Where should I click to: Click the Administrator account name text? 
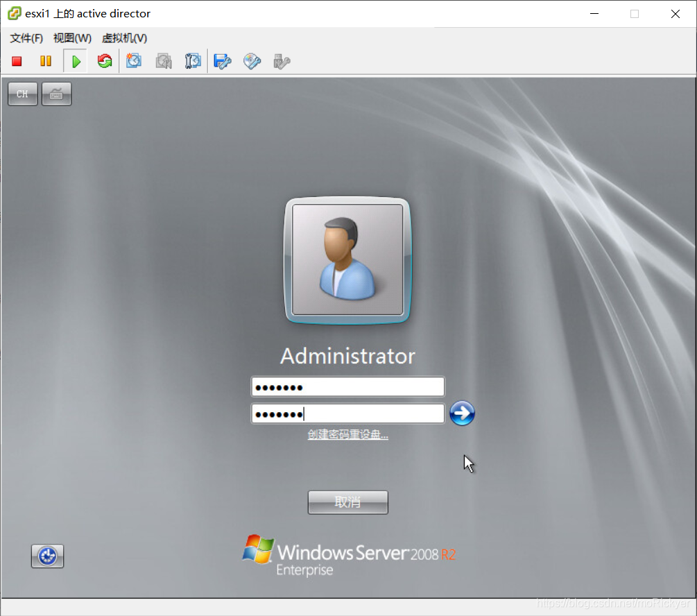pos(347,357)
